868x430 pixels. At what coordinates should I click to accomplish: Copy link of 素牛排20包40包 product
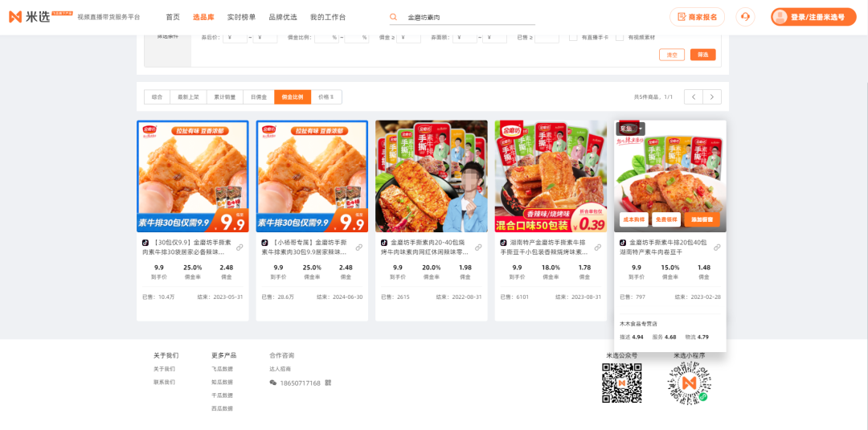pyautogui.click(x=717, y=248)
